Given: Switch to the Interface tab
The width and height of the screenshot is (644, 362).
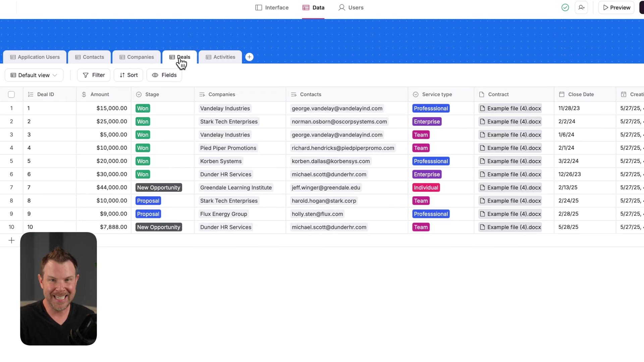Looking at the screenshot, I should 272,7.
